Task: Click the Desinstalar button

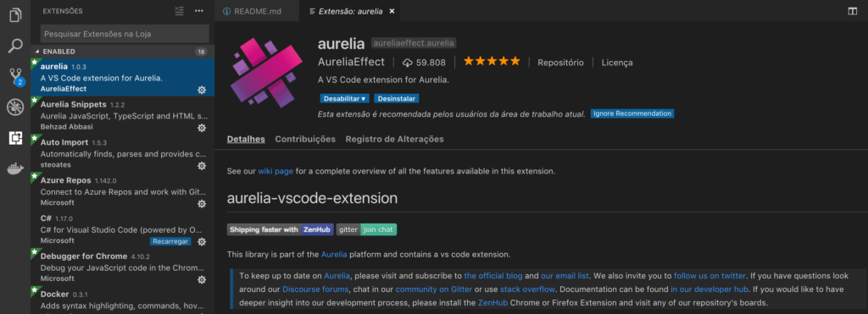Action: click(x=397, y=98)
